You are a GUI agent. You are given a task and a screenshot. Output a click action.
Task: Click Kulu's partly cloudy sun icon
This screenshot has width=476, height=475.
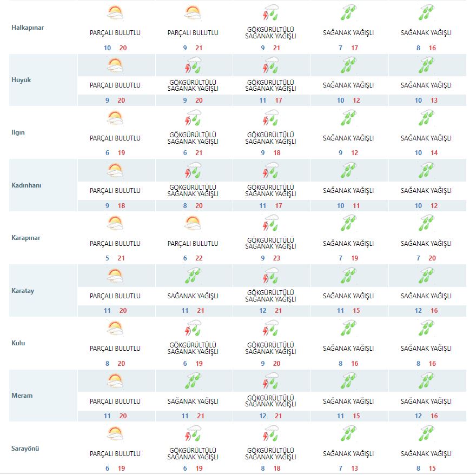pyautogui.click(x=115, y=329)
